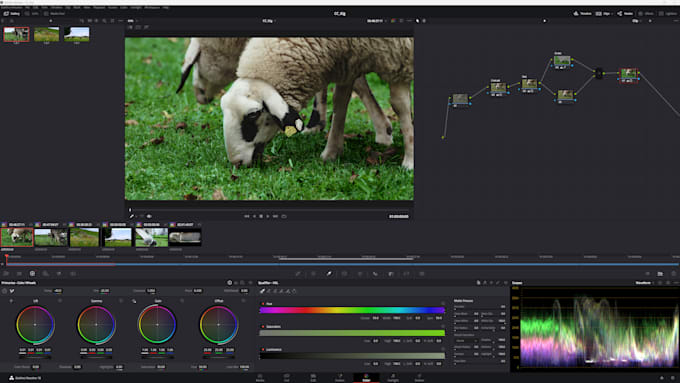Open the HDR grade palette
The width and height of the screenshot is (680, 383).
coord(46,274)
